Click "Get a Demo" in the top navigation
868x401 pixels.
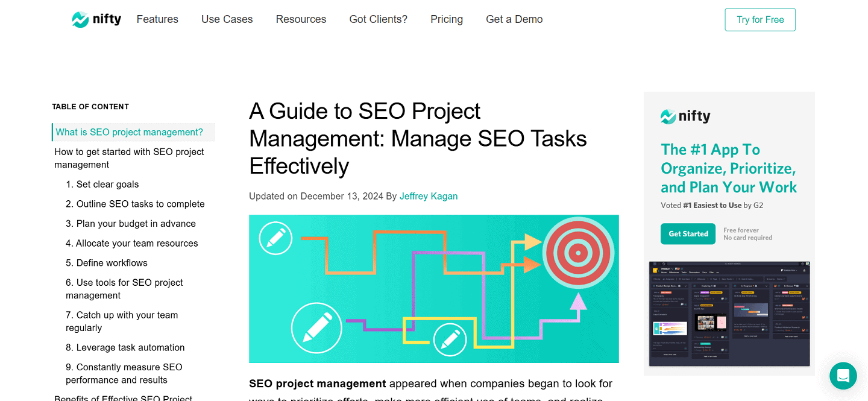(514, 19)
